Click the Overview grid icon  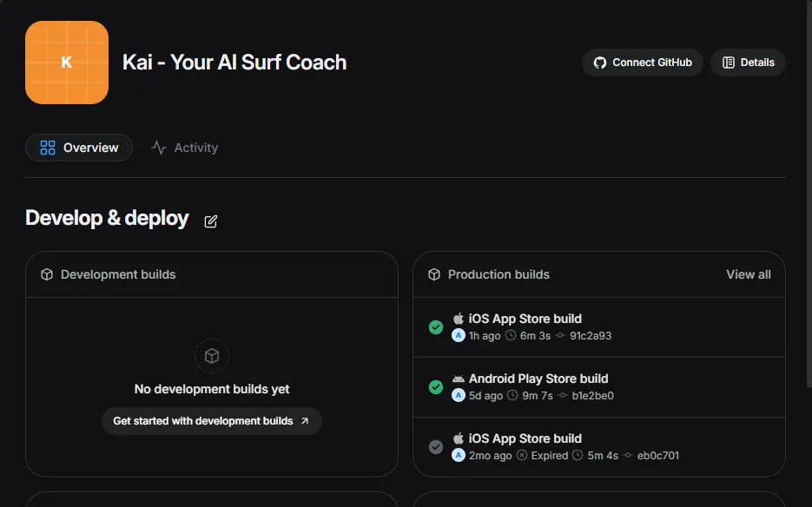click(x=48, y=148)
